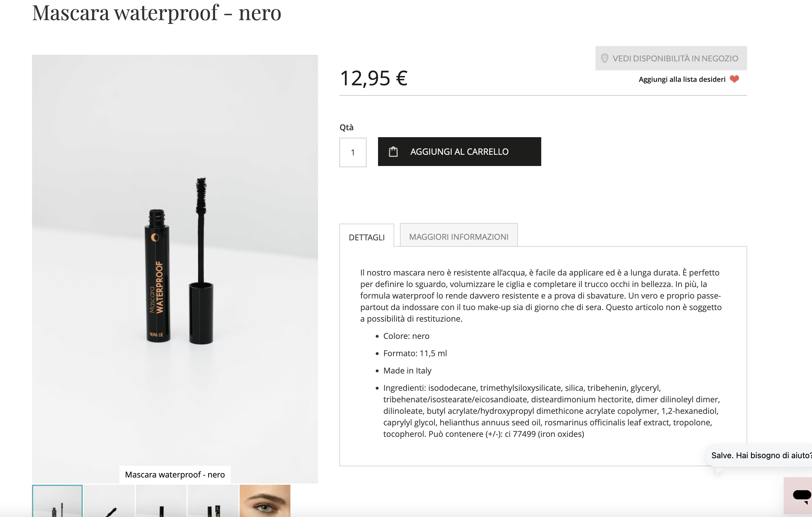Screen dimensions: 812x517
Task: Select the third product thumbnail
Action: (161, 501)
